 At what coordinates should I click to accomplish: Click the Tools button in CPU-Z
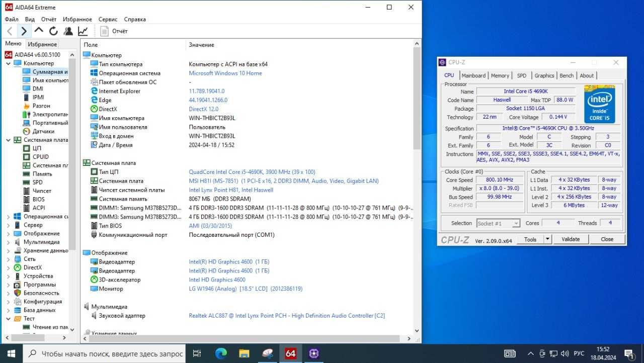[x=530, y=239]
